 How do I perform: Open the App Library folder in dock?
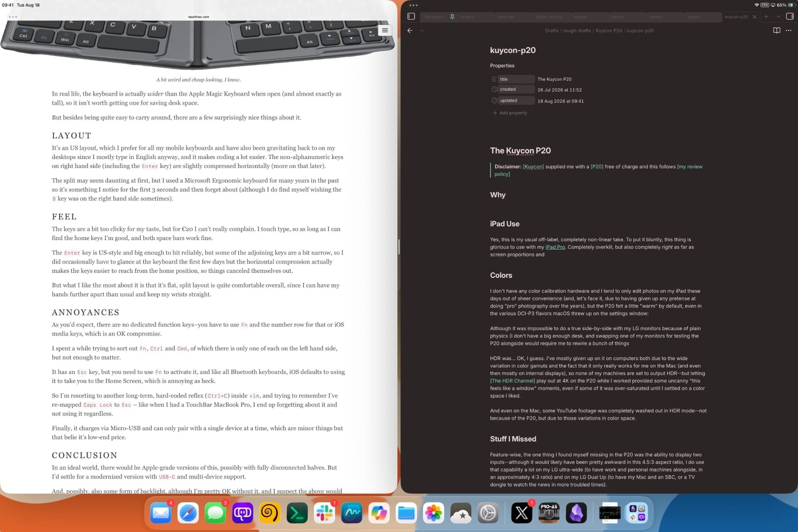point(637,513)
